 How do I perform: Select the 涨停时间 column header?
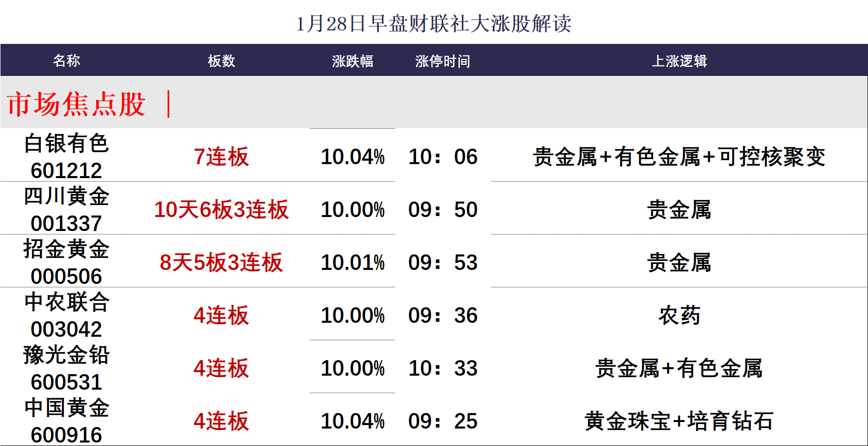click(442, 61)
